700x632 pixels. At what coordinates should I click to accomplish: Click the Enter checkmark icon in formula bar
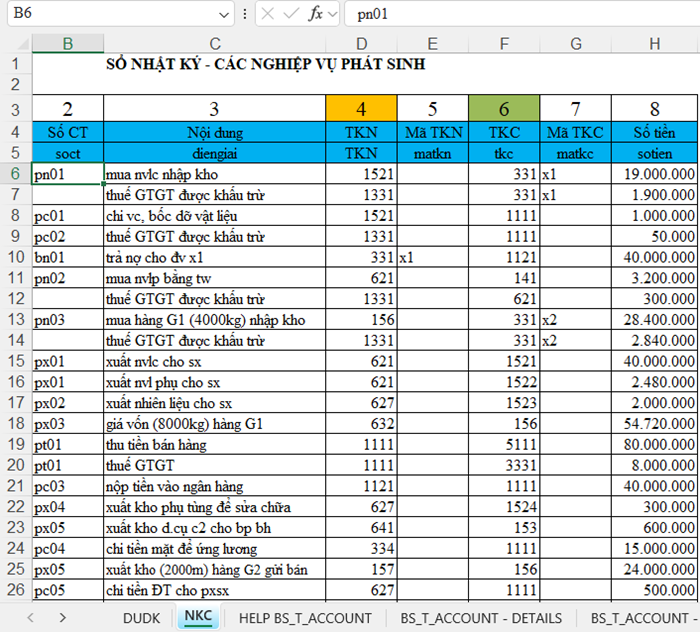coord(293,15)
